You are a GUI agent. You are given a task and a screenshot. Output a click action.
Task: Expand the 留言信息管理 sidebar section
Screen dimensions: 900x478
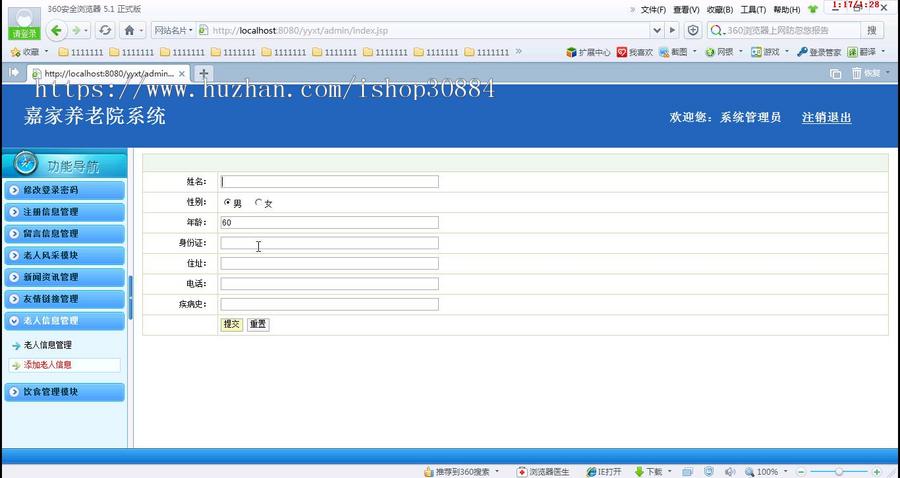pos(64,234)
